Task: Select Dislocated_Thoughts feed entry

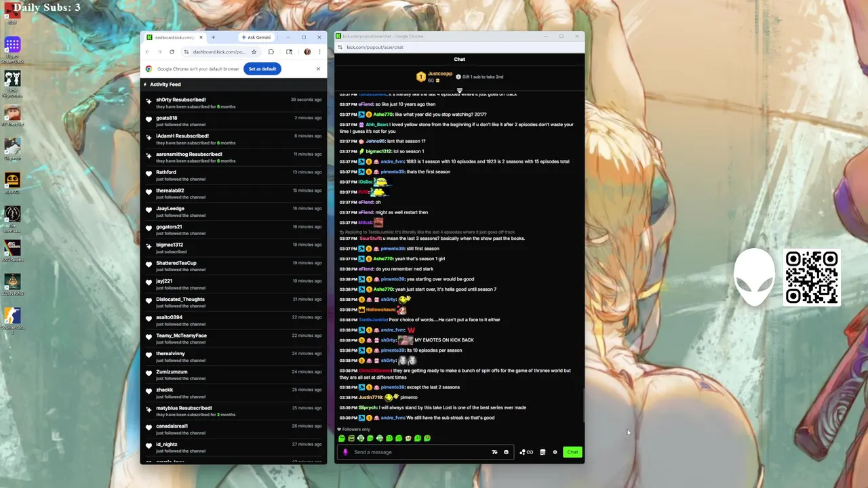Action: (x=234, y=302)
